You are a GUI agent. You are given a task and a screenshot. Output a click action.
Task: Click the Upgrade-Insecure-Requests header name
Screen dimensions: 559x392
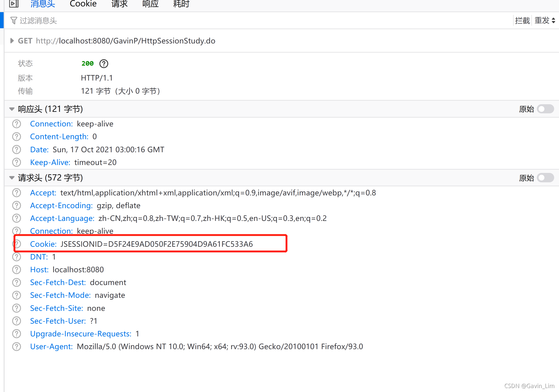(x=81, y=334)
